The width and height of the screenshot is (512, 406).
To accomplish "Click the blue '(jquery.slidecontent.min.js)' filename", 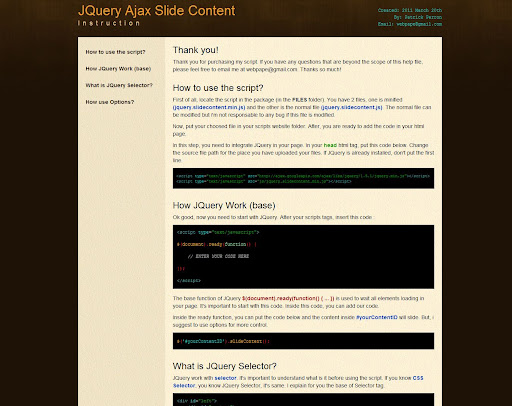I will pyautogui.click(x=209, y=107).
